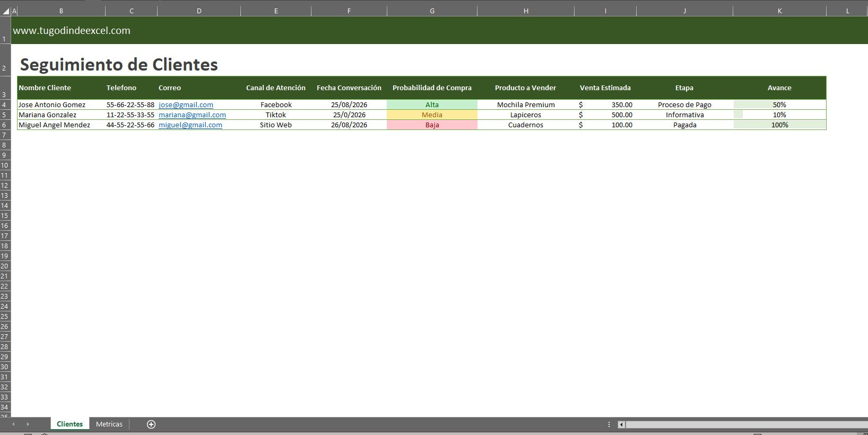Select column C header
868x435 pixels.
pos(131,11)
